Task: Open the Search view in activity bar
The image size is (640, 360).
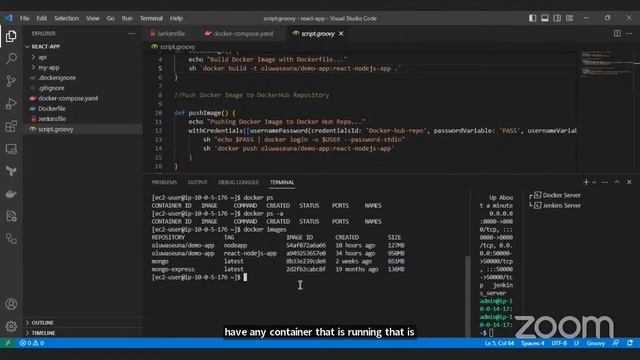Action: 11,58
